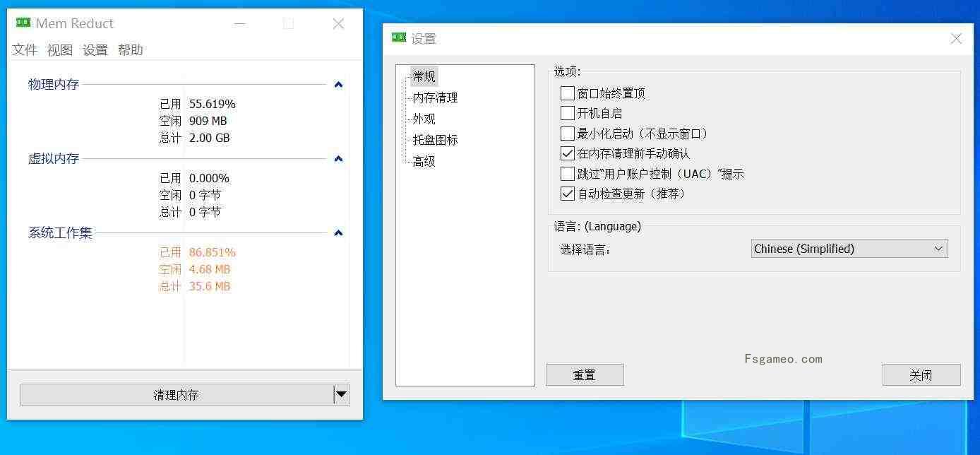This screenshot has width=980, height=455.
Task: Click the 关闭 button in settings
Action: (x=921, y=375)
